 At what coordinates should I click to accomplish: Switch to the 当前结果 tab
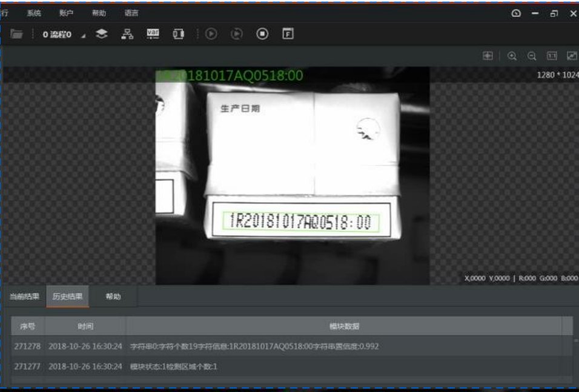24,296
